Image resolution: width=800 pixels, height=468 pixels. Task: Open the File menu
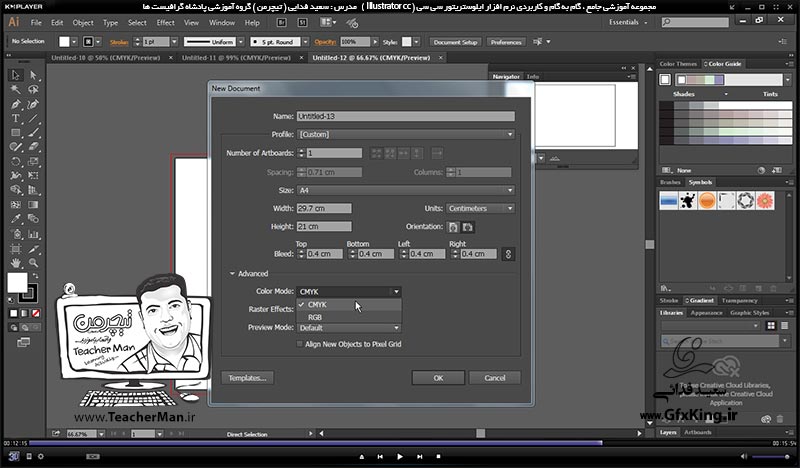36,22
